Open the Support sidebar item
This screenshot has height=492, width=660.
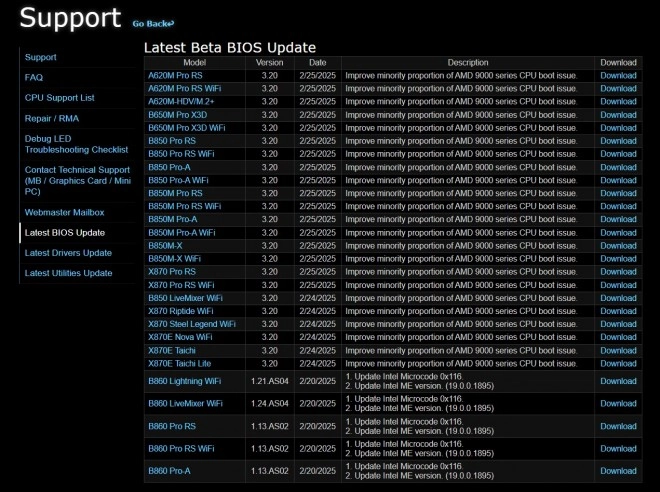(40, 57)
